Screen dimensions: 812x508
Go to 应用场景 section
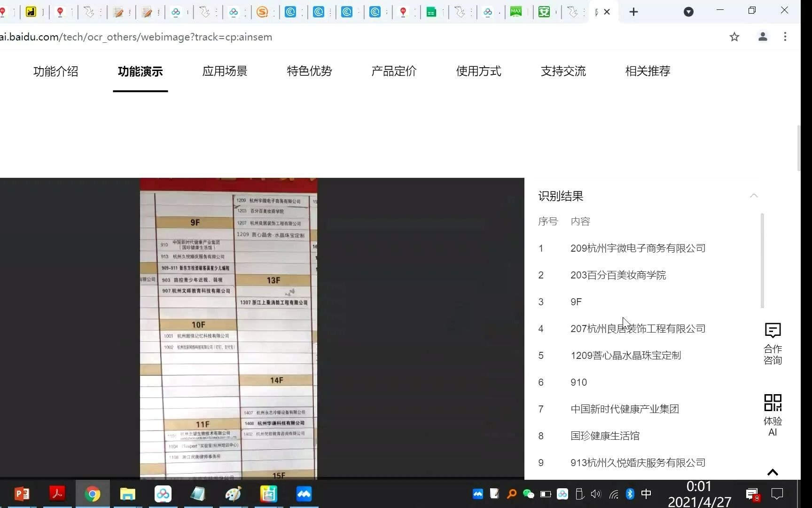[x=225, y=71]
